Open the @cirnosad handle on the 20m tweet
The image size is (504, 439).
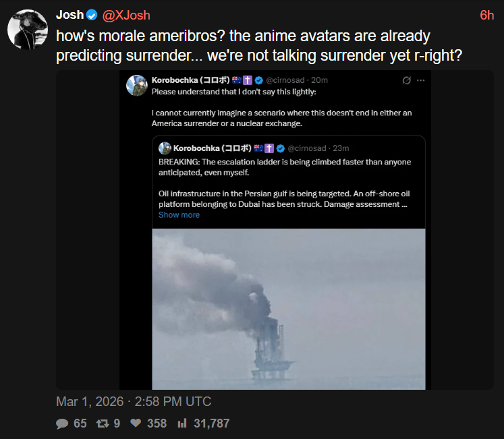285,80
